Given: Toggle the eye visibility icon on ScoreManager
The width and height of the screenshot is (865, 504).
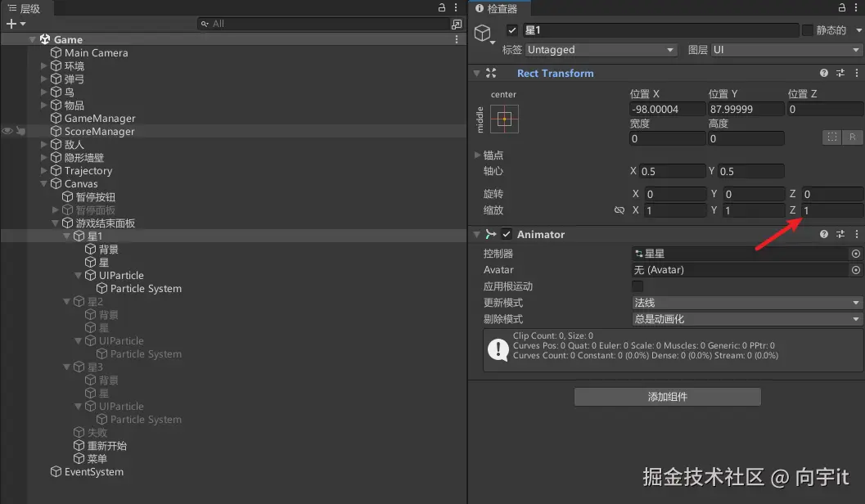Looking at the screenshot, I should point(7,131).
